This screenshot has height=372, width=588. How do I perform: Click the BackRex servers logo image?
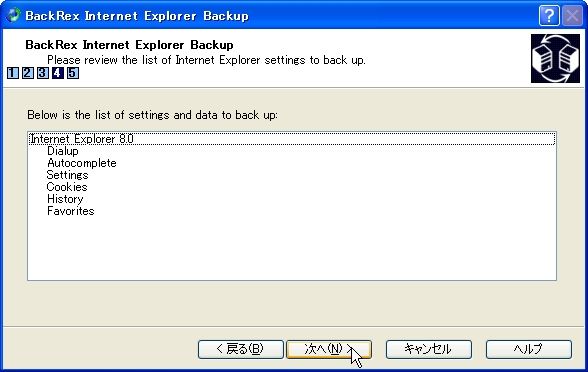[555, 58]
